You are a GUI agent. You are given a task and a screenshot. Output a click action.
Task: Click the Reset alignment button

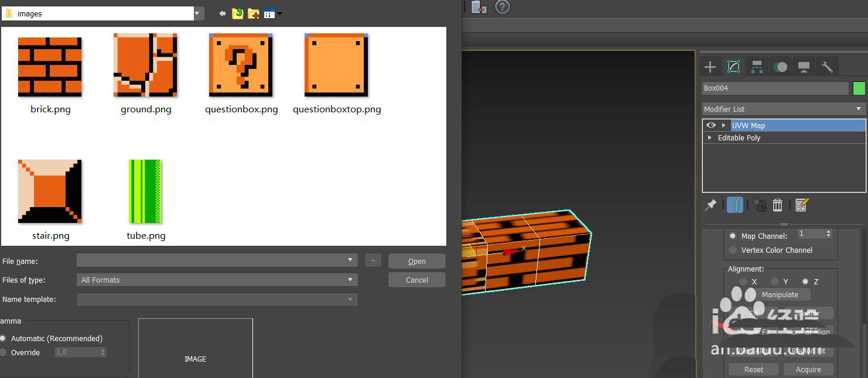tap(754, 369)
